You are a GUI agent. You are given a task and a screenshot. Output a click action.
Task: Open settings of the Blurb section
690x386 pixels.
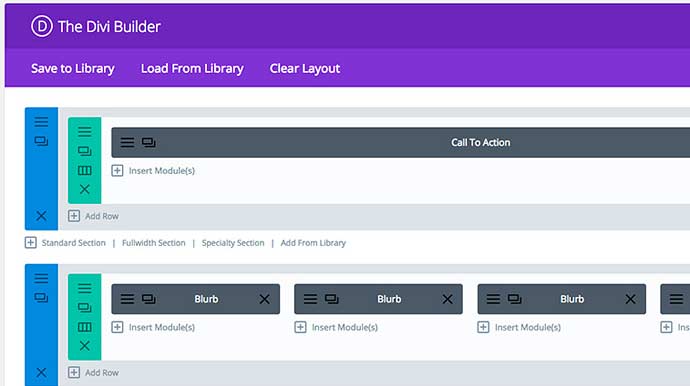[x=41, y=278]
